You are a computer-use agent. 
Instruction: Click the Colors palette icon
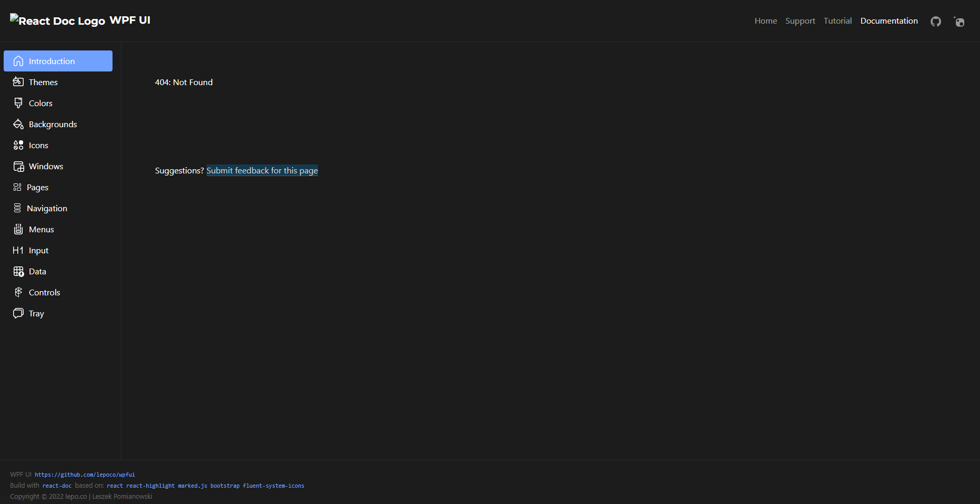tap(18, 103)
